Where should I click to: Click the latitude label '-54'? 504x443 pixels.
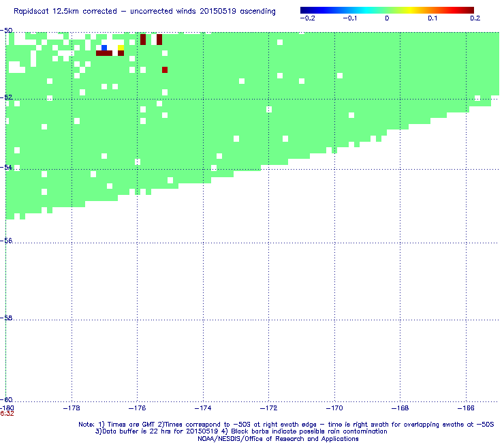(6, 167)
